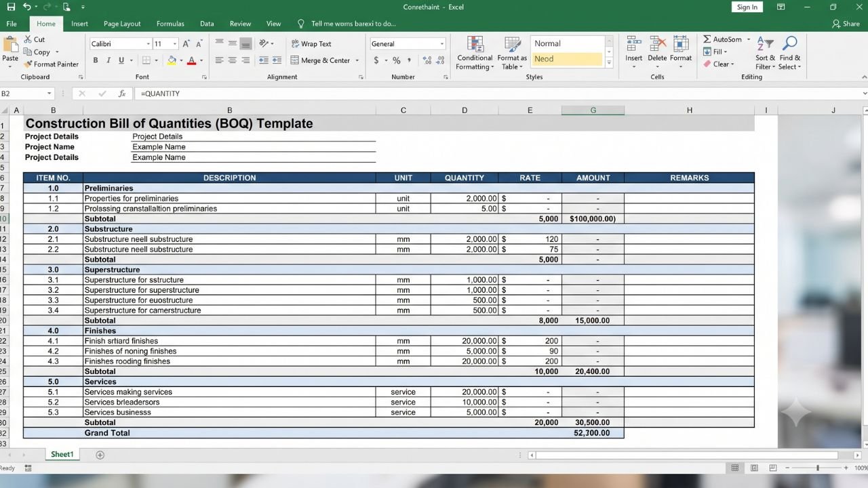Screen dimensions: 868x488
Task: Open the text orientation options
Action: (x=266, y=43)
